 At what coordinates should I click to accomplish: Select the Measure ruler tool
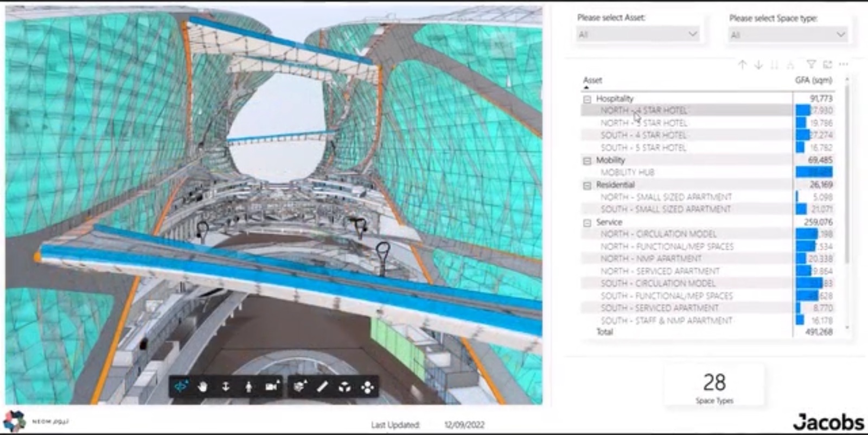[x=322, y=387]
